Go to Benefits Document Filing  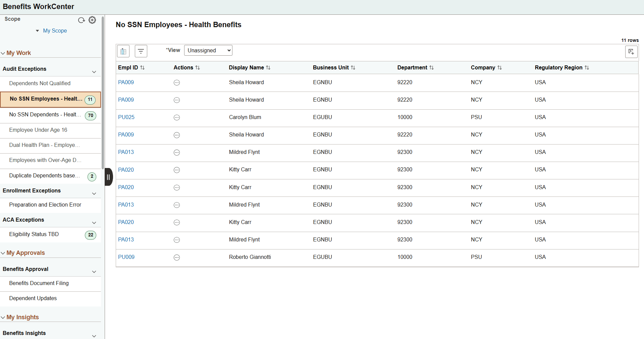[x=39, y=283]
